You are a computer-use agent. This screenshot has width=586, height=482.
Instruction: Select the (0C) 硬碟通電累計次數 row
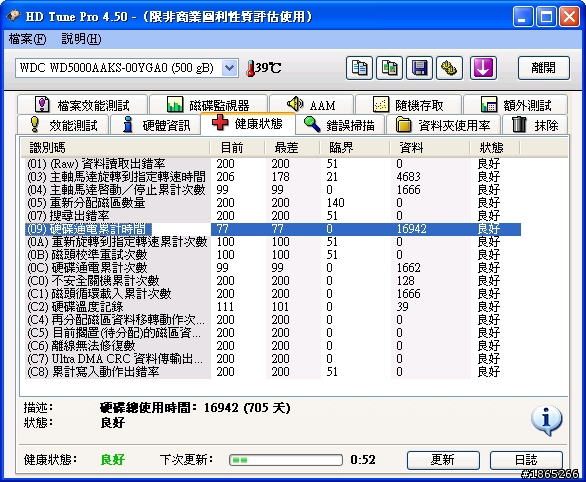pyautogui.click(x=273, y=268)
